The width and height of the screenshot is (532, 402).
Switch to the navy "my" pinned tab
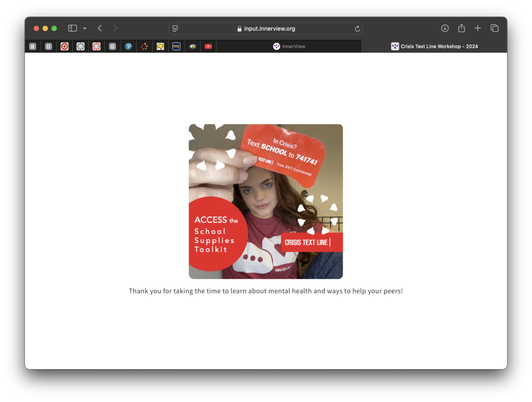click(176, 47)
